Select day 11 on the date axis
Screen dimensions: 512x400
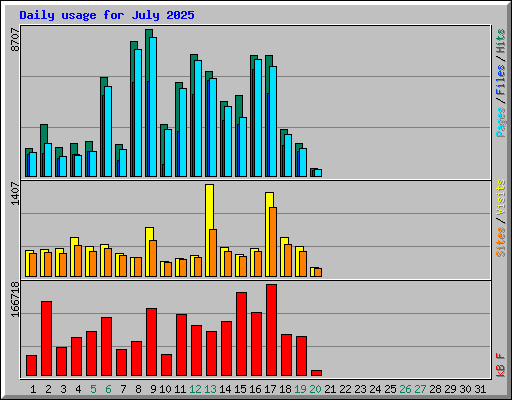(x=180, y=389)
